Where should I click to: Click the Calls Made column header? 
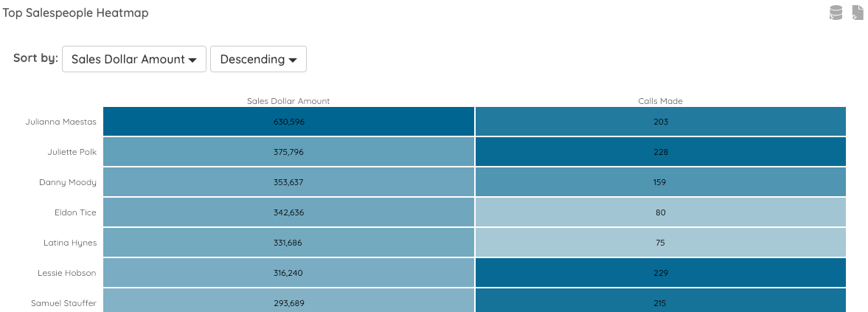click(x=660, y=101)
